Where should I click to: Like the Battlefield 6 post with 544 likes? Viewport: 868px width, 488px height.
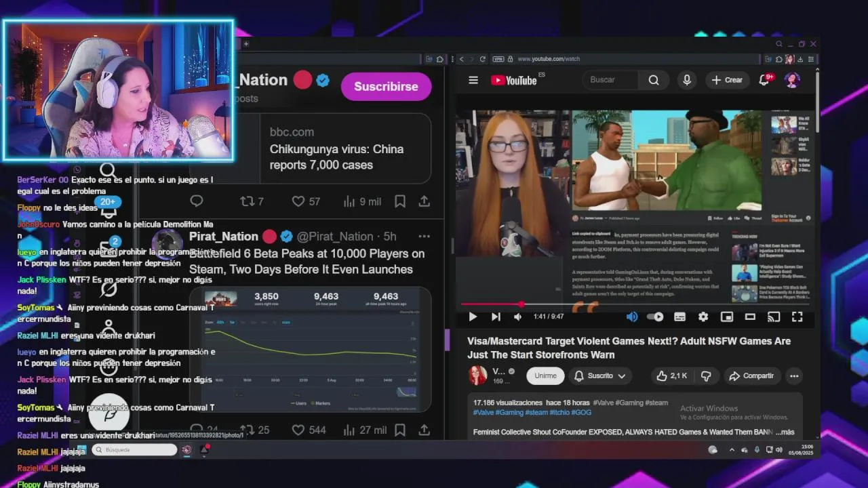click(309, 430)
